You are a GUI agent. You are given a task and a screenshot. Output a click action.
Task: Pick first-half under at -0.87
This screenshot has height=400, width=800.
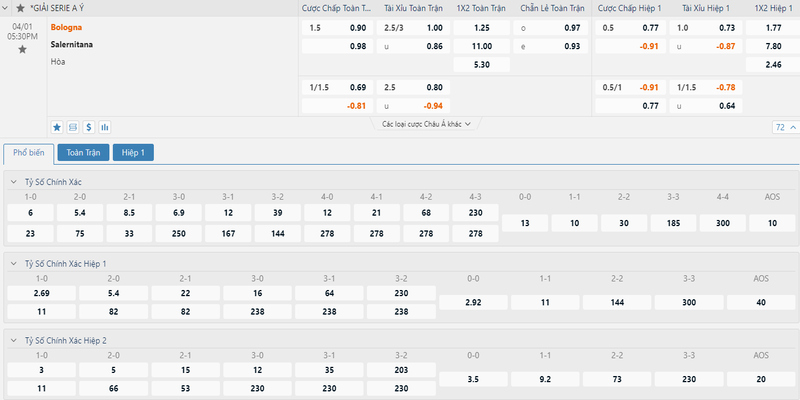coord(706,46)
